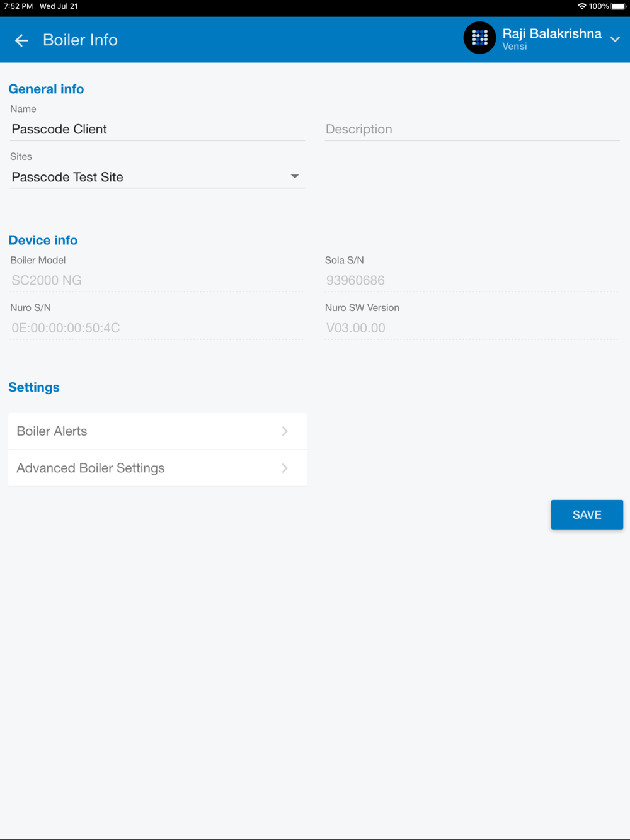Expand the user account chevron menu
The width and height of the screenshot is (630, 840).
point(615,39)
